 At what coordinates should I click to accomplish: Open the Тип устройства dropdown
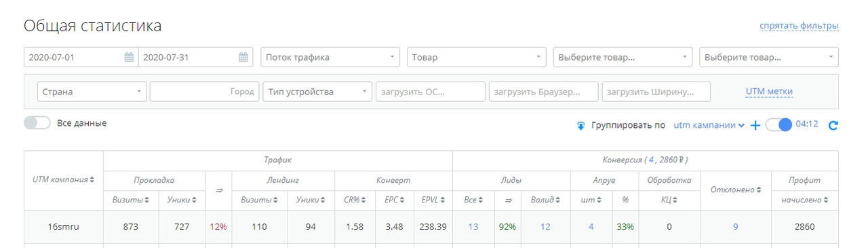coord(318,92)
